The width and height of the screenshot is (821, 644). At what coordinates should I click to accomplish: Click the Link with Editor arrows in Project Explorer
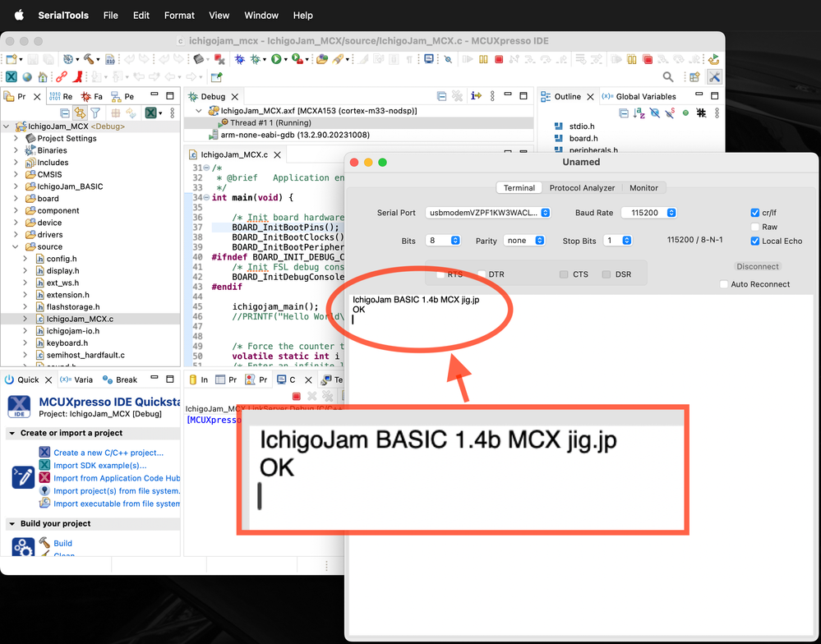tap(80, 113)
